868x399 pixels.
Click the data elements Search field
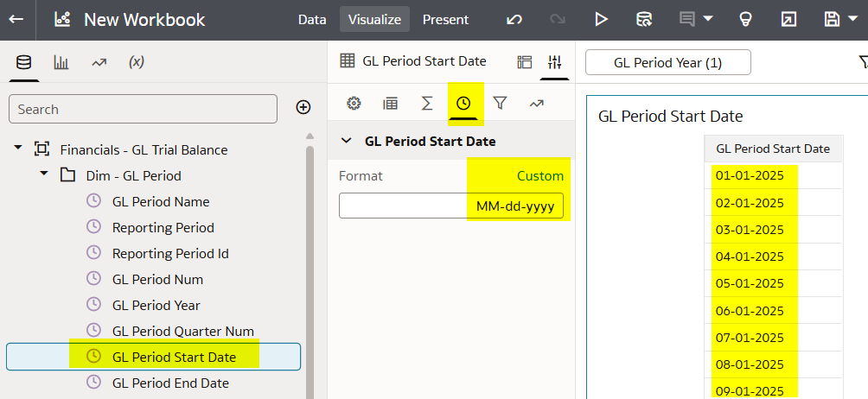tap(143, 109)
